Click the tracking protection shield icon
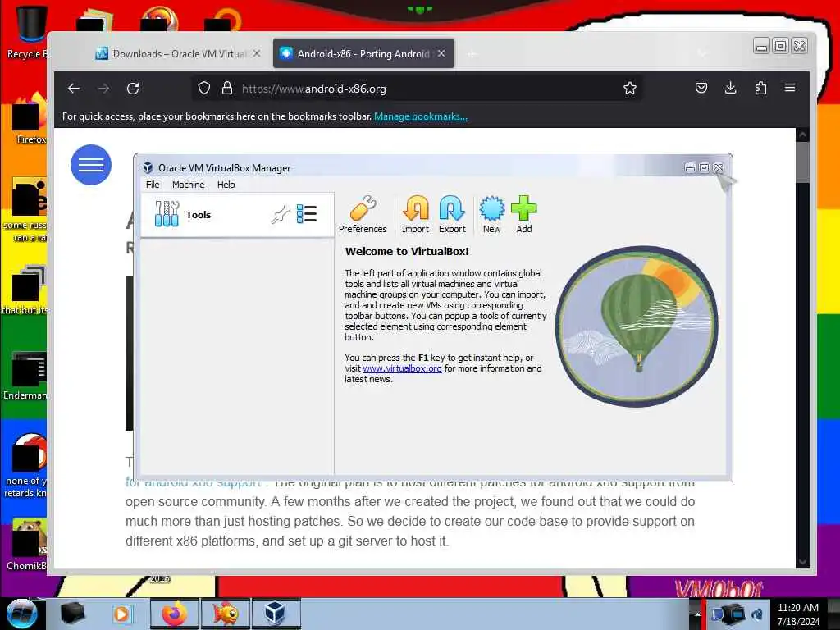 pos(204,89)
